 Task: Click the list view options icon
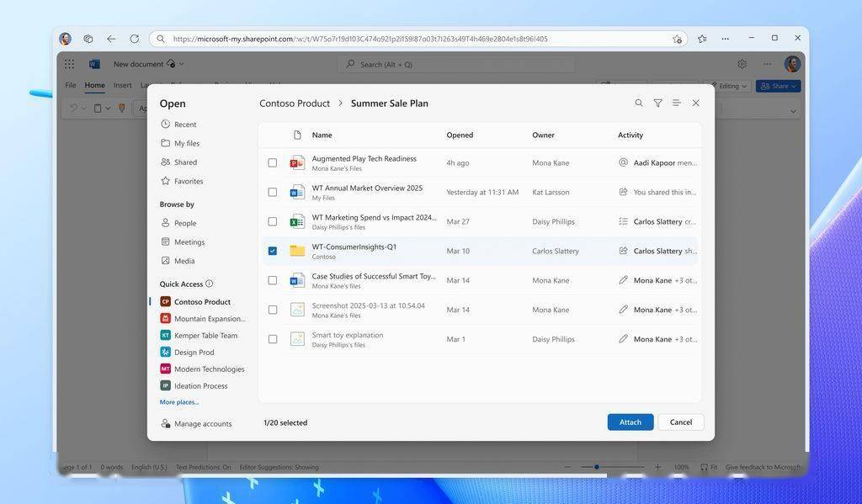[677, 103]
